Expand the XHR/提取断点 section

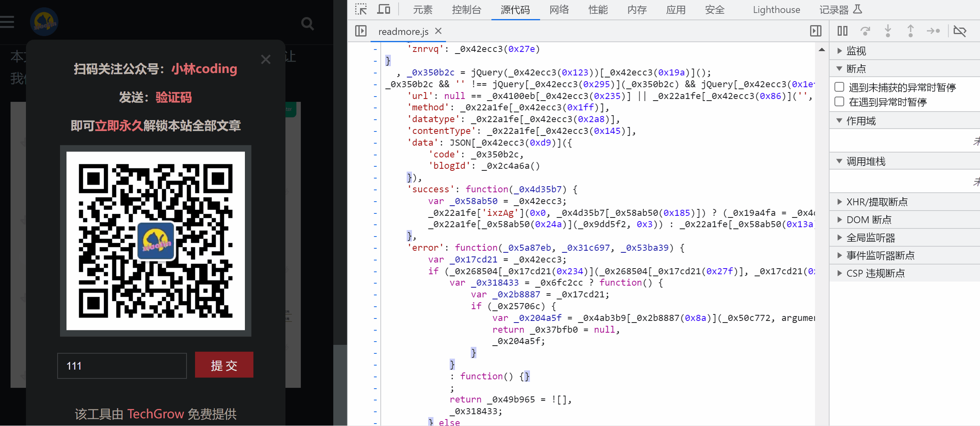tap(905, 202)
